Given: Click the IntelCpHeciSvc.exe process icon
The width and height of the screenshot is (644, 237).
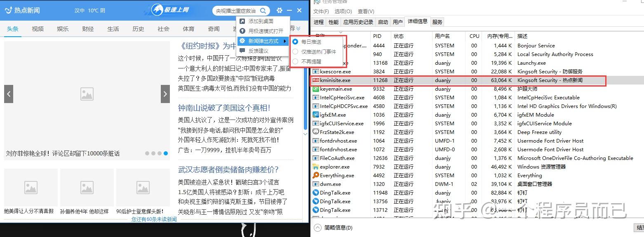Looking at the screenshot, I should click(x=316, y=97).
